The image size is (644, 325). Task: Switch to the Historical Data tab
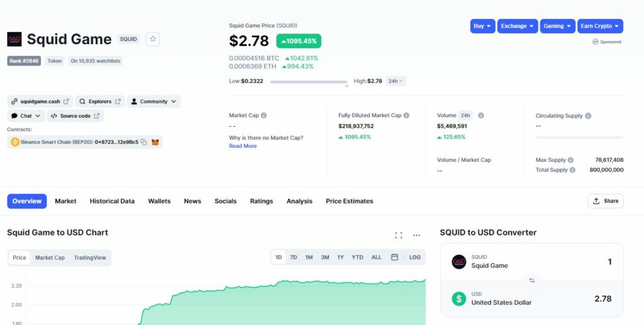coord(112,201)
